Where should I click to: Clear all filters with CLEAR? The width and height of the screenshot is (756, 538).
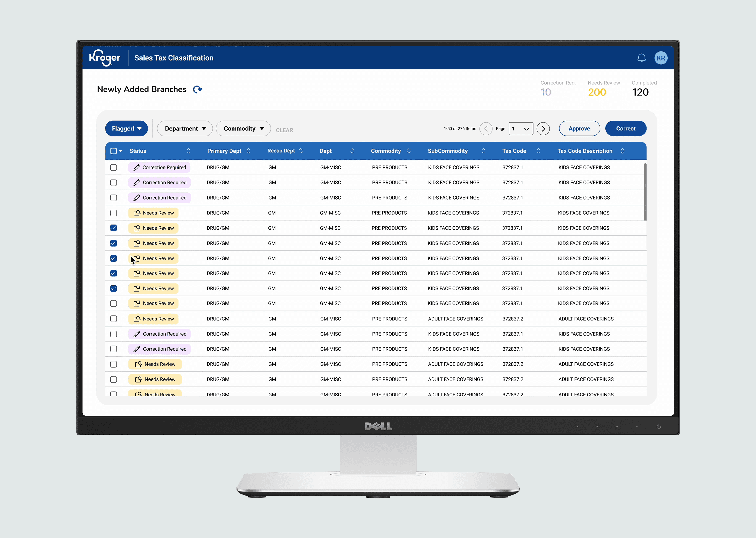click(x=284, y=130)
